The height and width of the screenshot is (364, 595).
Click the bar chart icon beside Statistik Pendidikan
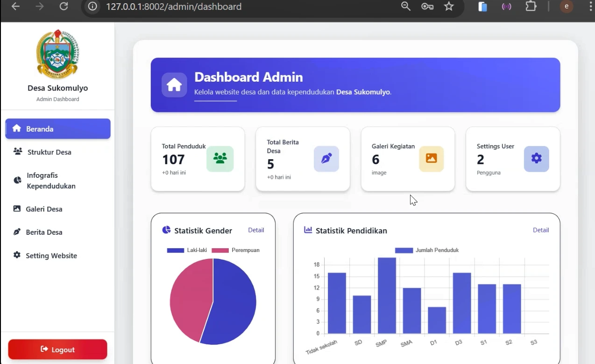pos(308,230)
